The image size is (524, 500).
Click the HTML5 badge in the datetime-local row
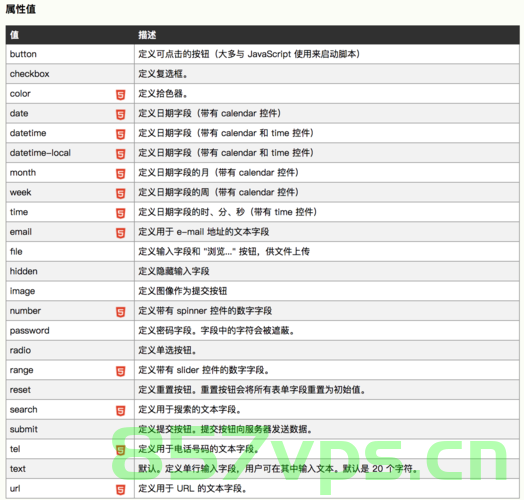pos(121,154)
